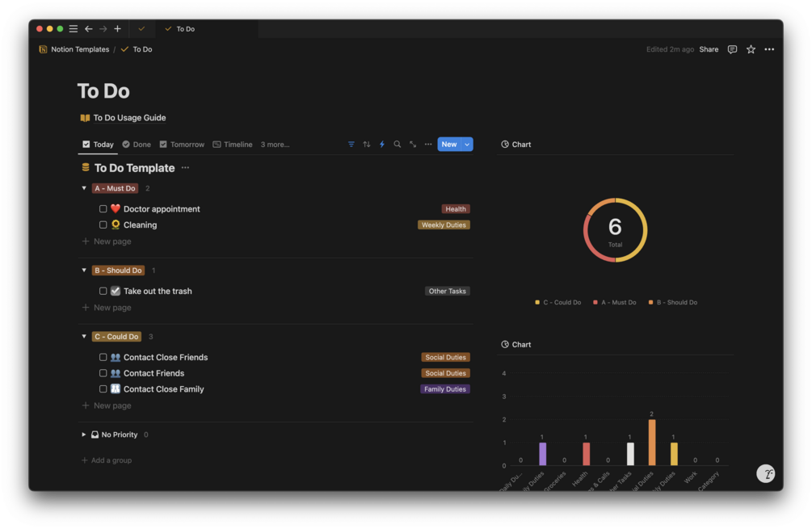This screenshot has height=529, width=812.
Task: Click the orange bar with value 2
Action: click(x=652, y=442)
